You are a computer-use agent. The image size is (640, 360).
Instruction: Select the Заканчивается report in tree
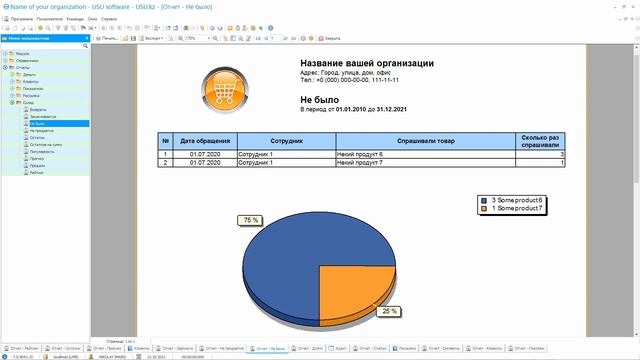point(43,116)
